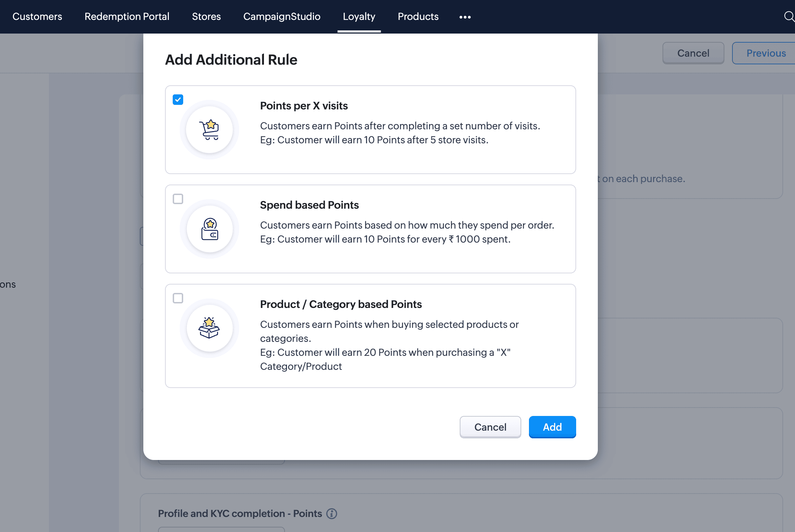Click the open box star icon

pos(209,328)
